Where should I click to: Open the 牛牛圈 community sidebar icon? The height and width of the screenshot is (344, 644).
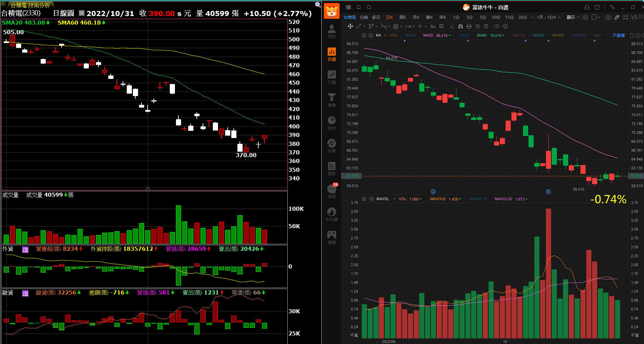coord(331,215)
